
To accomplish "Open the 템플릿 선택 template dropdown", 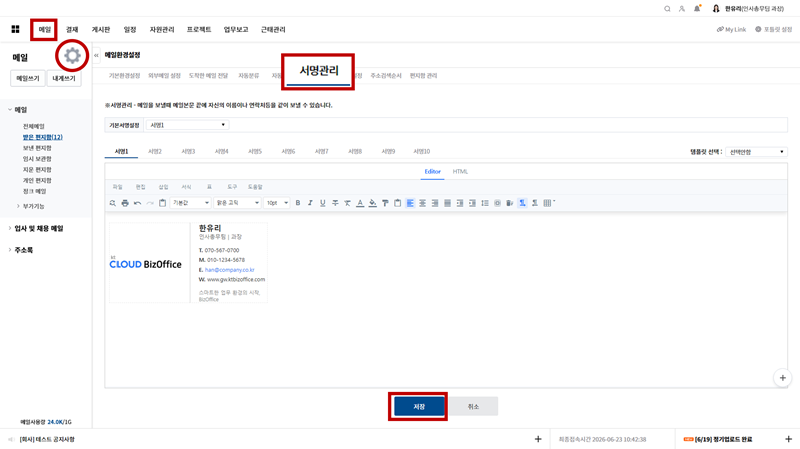I will (x=756, y=152).
